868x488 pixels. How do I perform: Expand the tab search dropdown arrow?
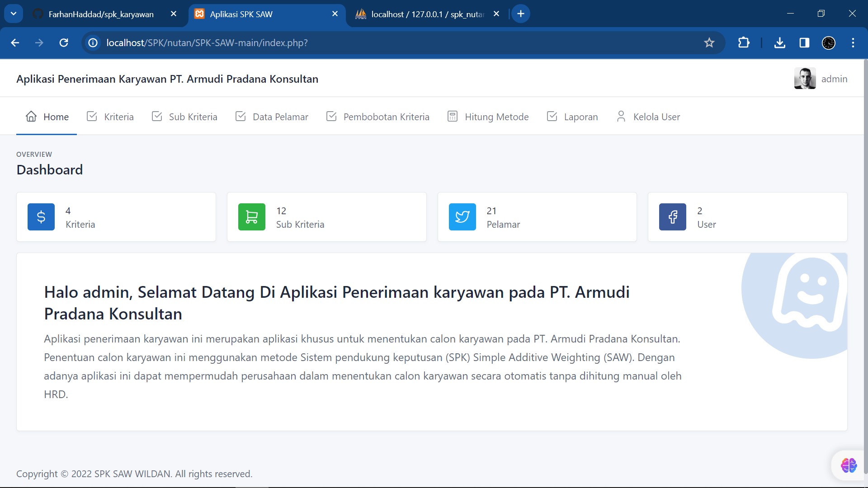point(14,14)
